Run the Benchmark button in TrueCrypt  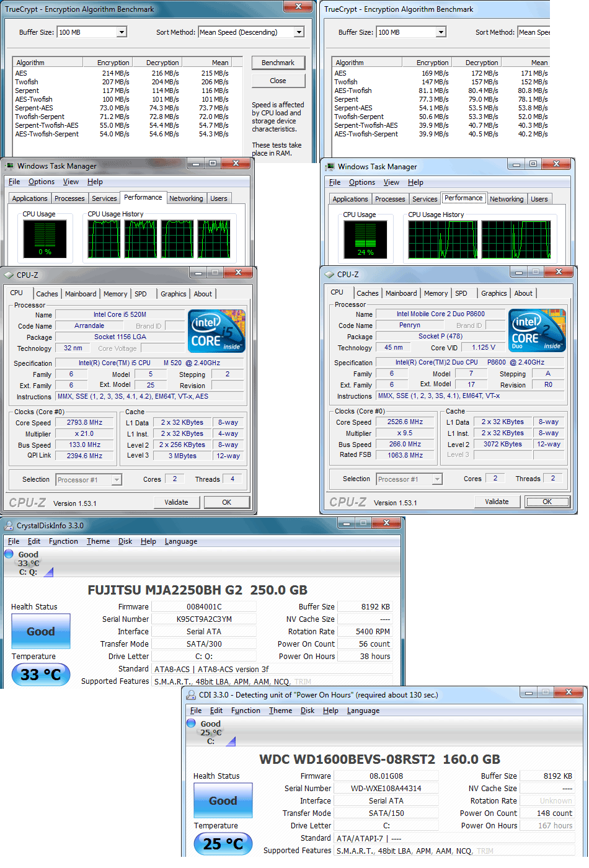pyautogui.click(x=278, y=63)
